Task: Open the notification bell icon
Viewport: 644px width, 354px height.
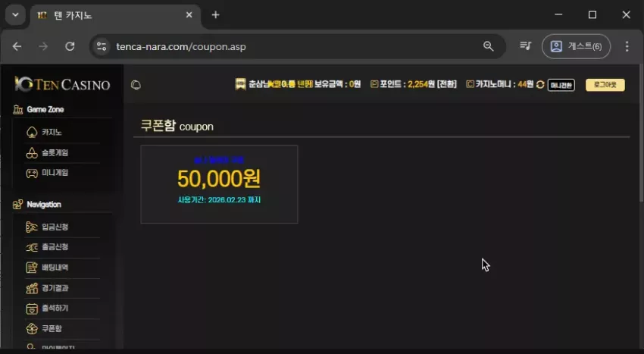Action: [136, 85]
